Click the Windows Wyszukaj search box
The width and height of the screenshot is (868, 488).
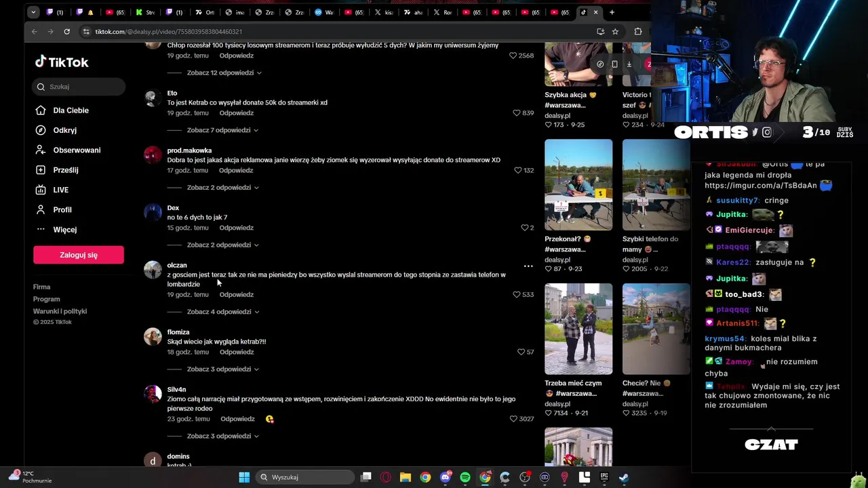(x=305, y=477)
